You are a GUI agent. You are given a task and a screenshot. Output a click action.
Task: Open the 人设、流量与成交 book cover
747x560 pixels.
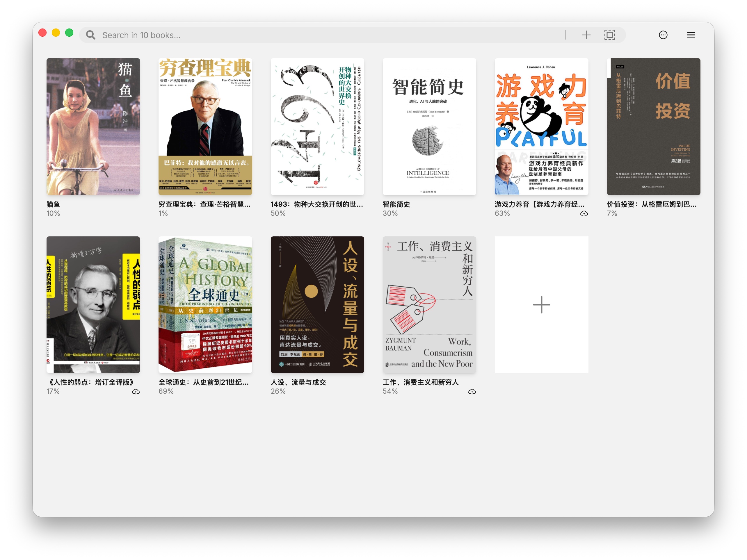point(317,304)
